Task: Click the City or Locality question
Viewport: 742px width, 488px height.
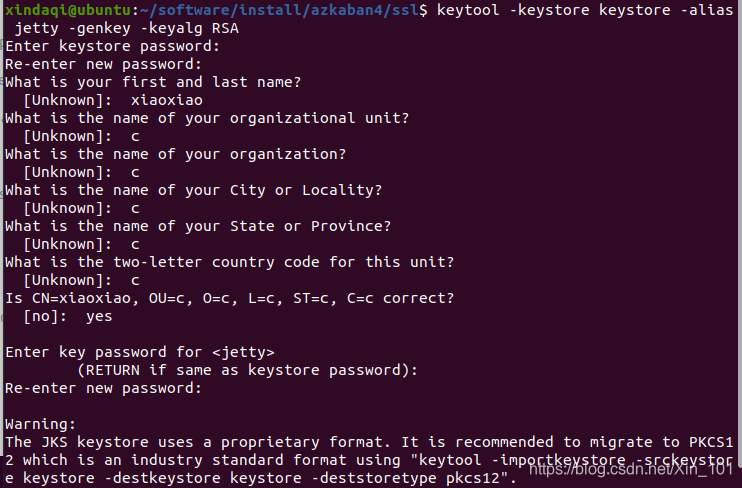Action: tap(194, 190)
